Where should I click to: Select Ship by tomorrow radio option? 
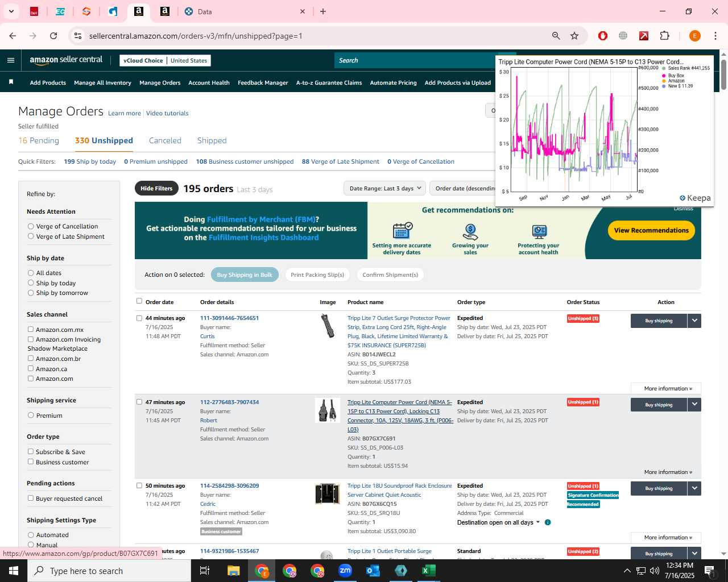[x=31, y=293]
